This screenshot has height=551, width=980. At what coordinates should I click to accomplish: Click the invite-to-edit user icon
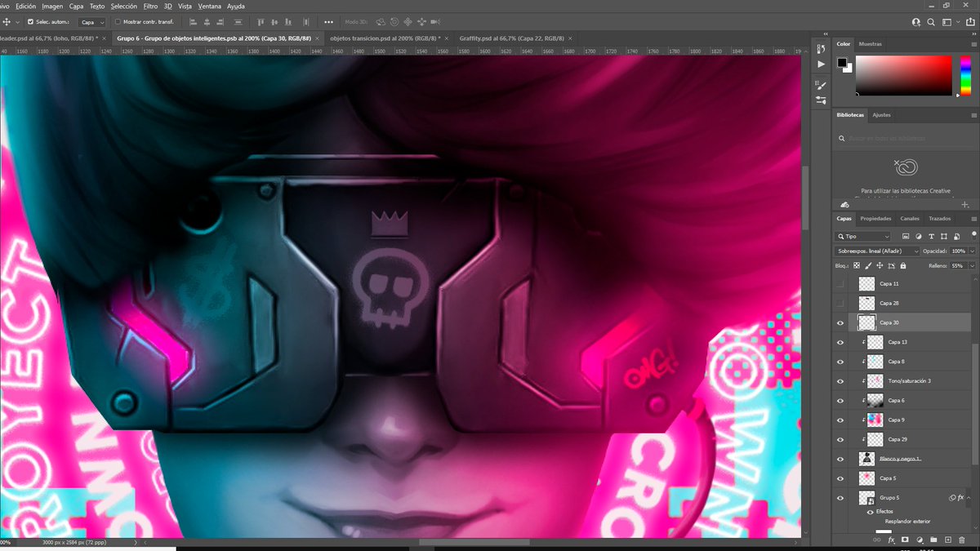[x=916, y=22]
